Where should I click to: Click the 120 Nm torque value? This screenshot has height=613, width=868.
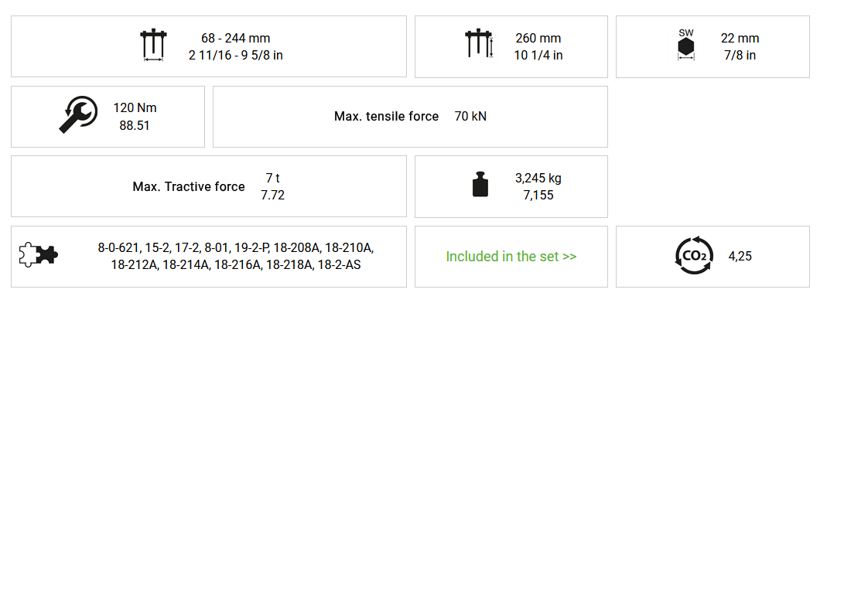click(135, 108)
